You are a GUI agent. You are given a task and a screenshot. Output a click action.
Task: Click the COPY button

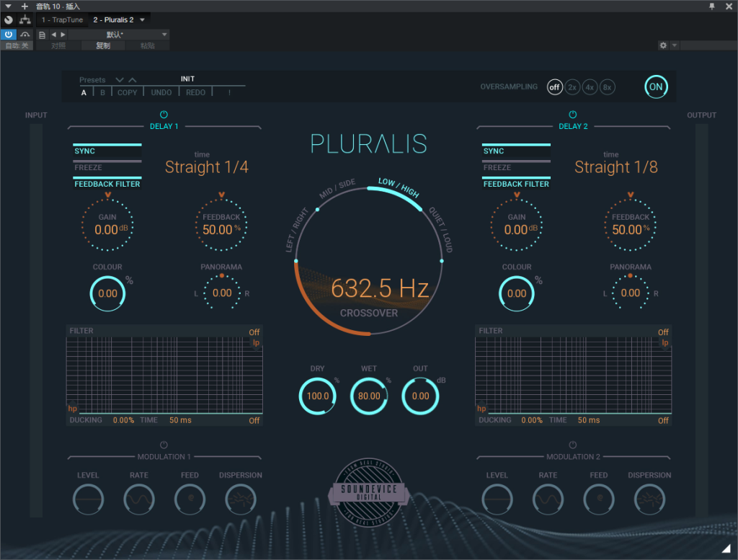tap(127, 93)
